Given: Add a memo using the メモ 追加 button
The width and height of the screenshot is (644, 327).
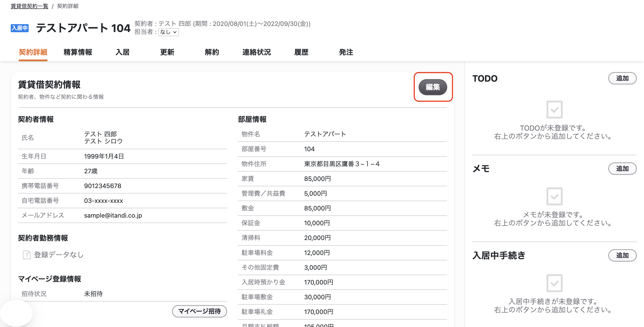Looking at the screenshot, I should click(622, 168).
